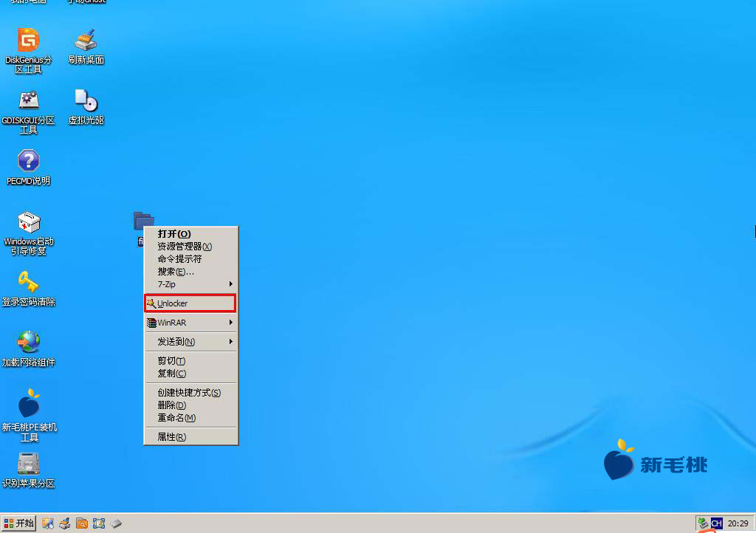The width and height of the screenshot is (756, 533).
Task: Open 属性(R) from the context menu
Action: click(191, 437)
